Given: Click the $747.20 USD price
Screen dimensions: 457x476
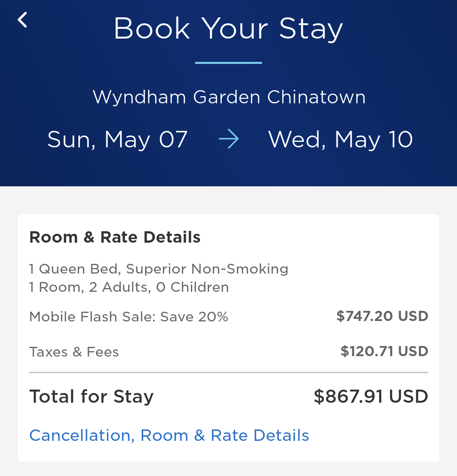Looking at the screenshot, I should coord(382,316).
